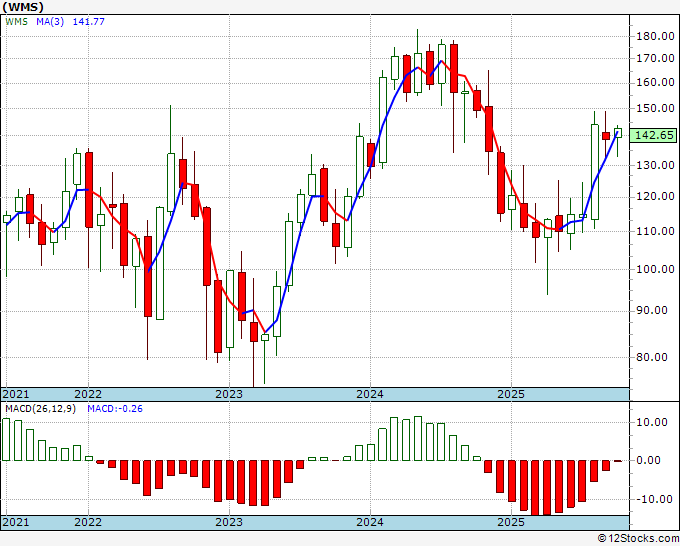Click 2021 on the price chart time axis
The width and height of the screenshot is (680, 546).
pos(16,394)
